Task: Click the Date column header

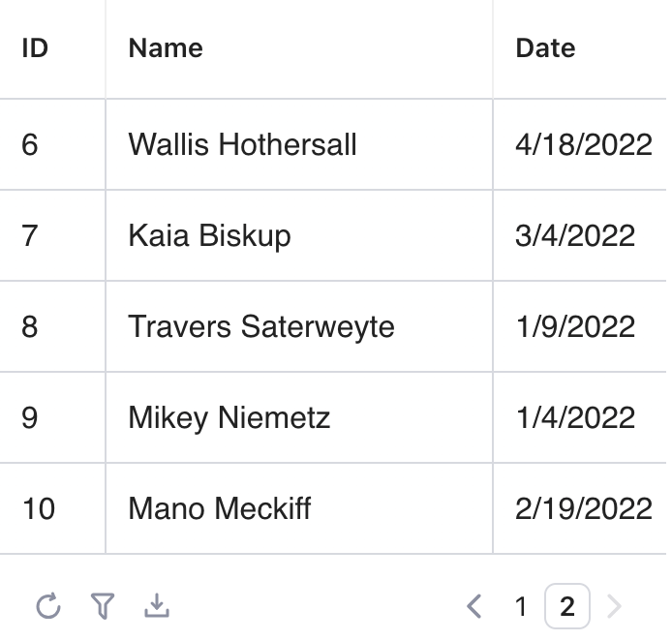Action: point(545,48)
